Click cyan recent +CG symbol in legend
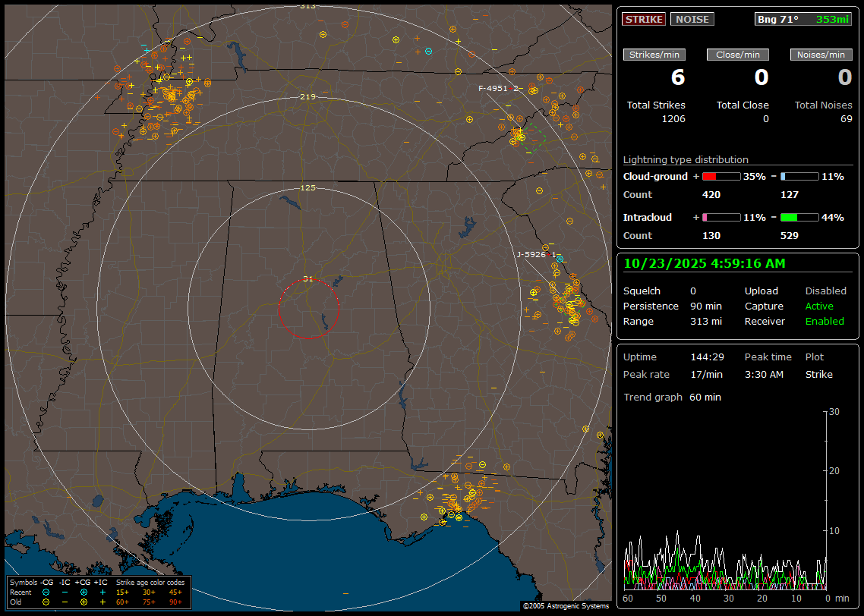864x616 pixels. (84, 592)
